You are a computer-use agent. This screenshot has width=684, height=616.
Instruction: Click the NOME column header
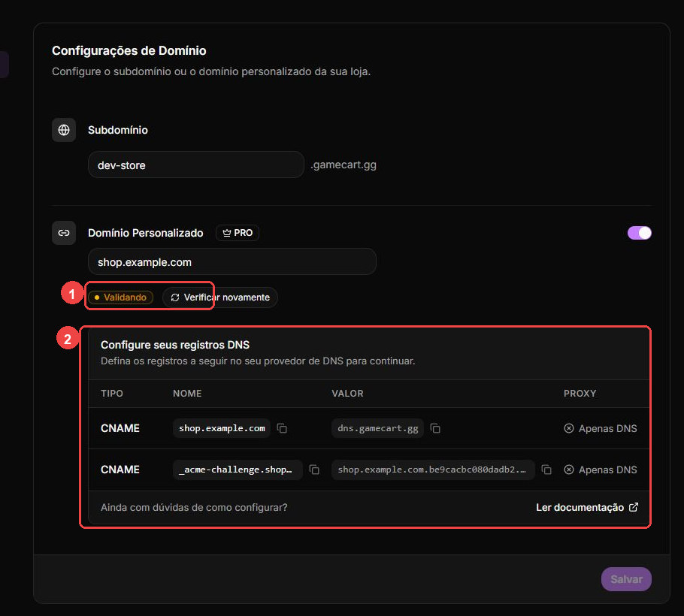[x=187, y=393]
